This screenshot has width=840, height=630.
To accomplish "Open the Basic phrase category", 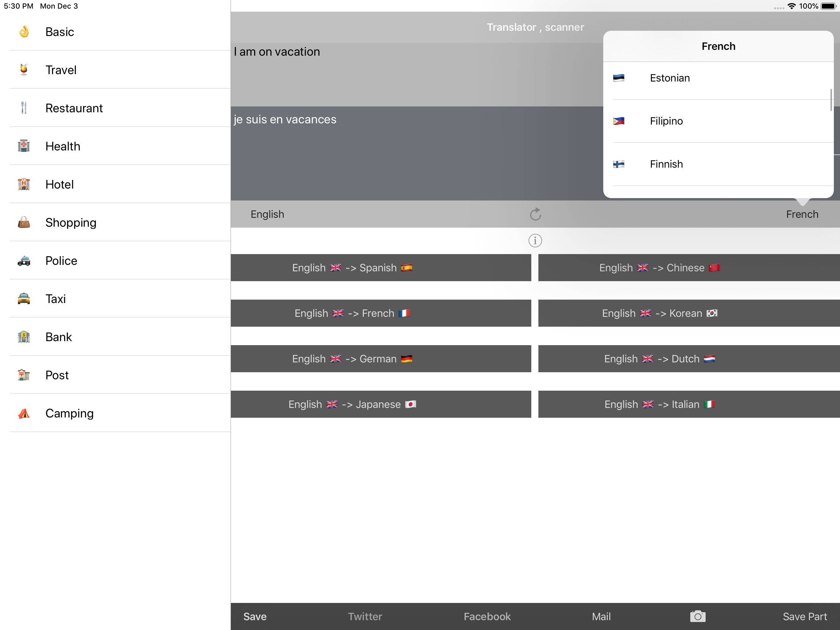I will [x=115, y=32].
